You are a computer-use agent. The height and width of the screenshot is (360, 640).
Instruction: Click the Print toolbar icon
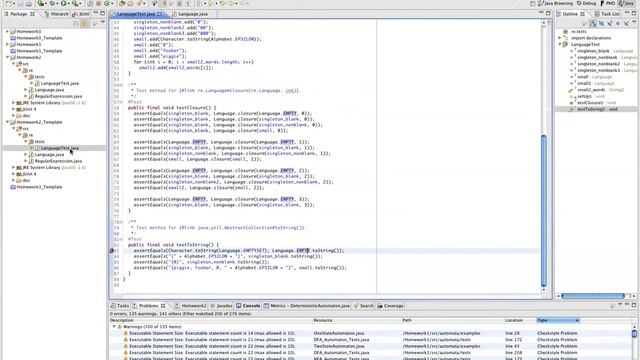point(29,3)
